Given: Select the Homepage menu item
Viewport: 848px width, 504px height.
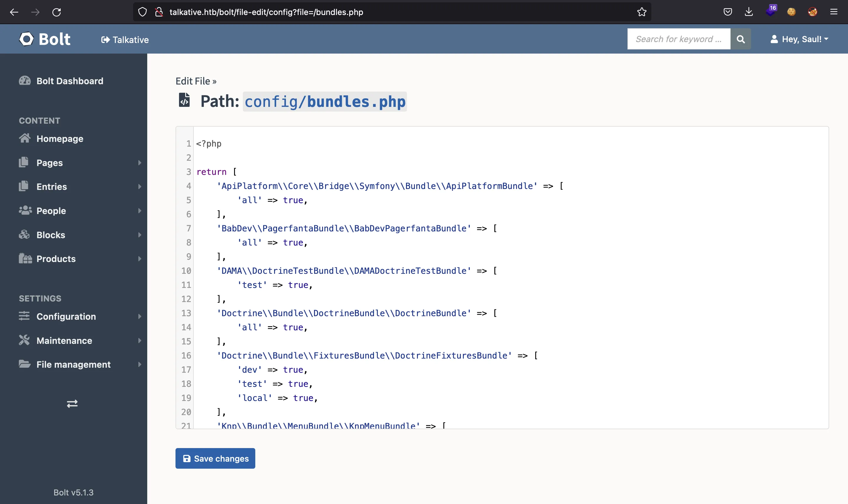Looking at the screenshot, I should [59, 139].
